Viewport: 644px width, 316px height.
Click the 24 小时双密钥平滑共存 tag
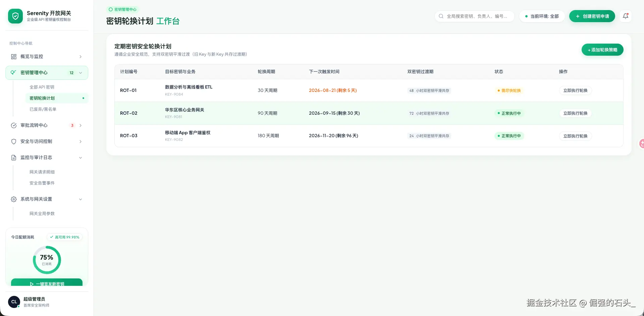click(x=429, y=136)
